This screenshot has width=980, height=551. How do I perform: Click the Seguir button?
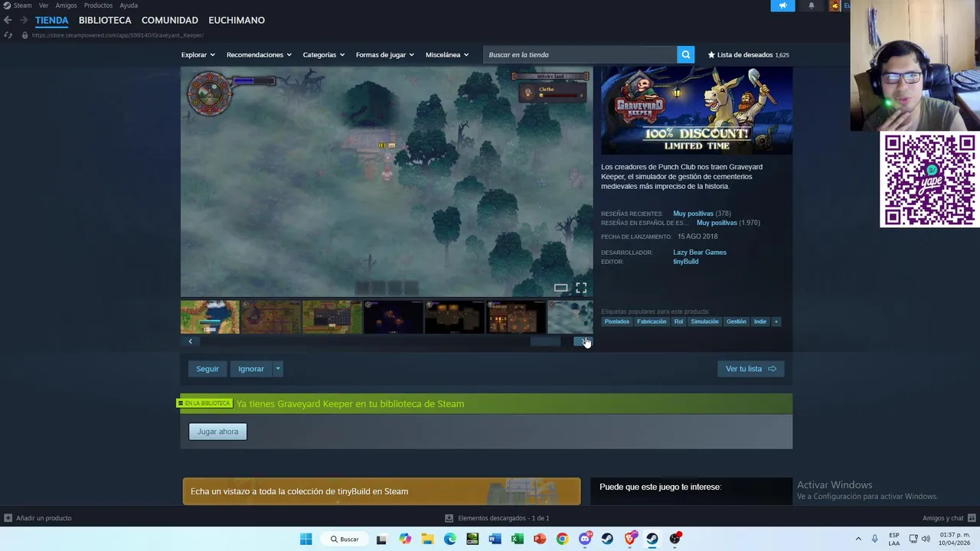click(x=207, y=369)
